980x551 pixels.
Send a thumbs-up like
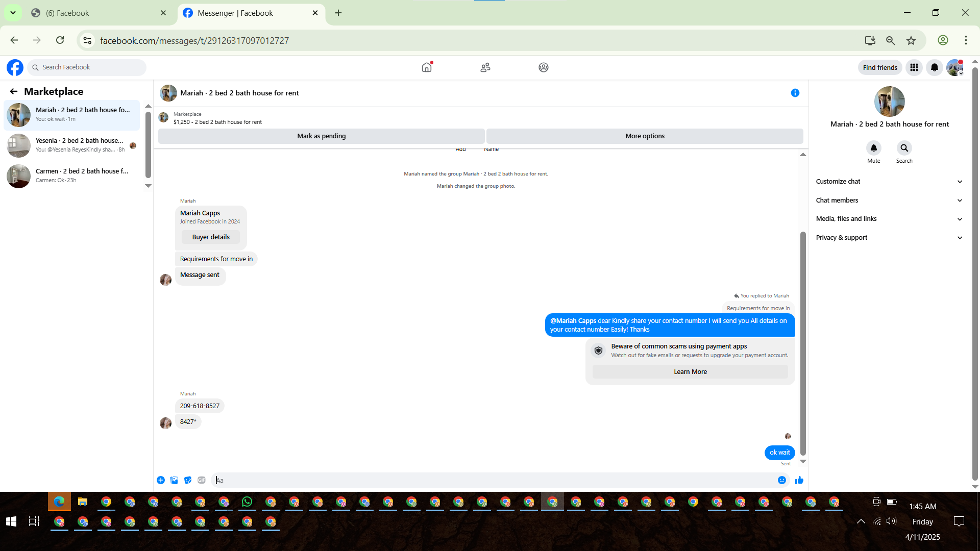(799, 480)
